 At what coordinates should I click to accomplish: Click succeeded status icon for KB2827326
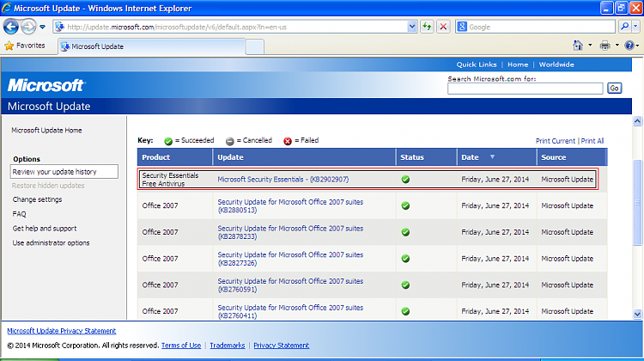pos(405,258)
